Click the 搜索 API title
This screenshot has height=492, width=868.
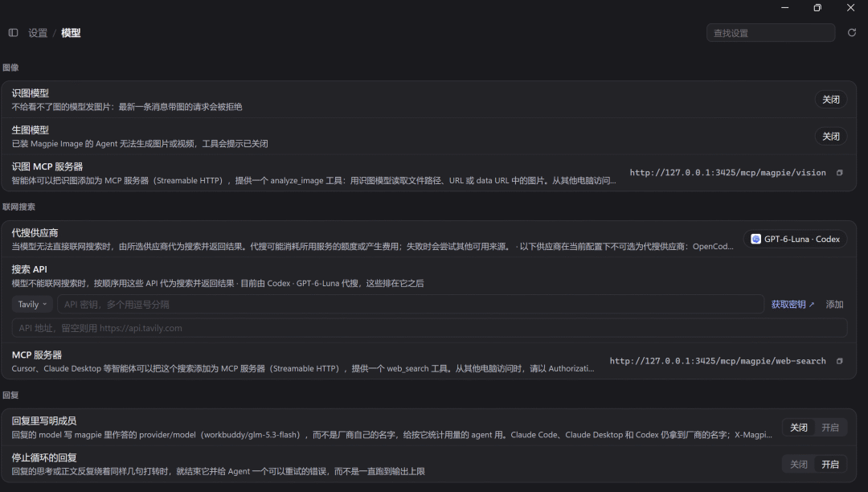[x=30, y=269]
